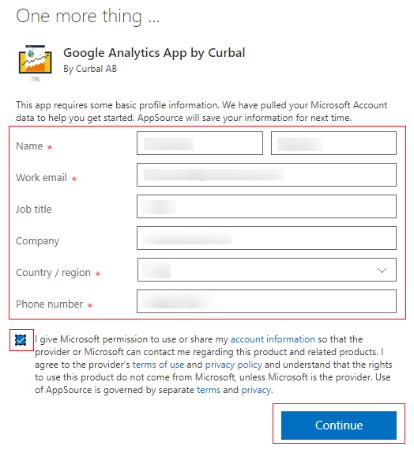Open the provider's privacy policy link
Screen dimensions: 414x450
[233, 365]
